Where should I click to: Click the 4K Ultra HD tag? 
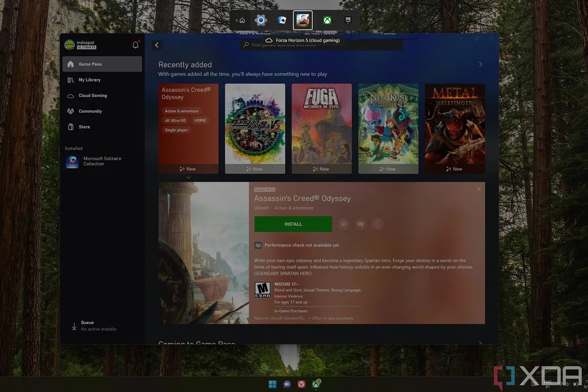pos(175,121)
